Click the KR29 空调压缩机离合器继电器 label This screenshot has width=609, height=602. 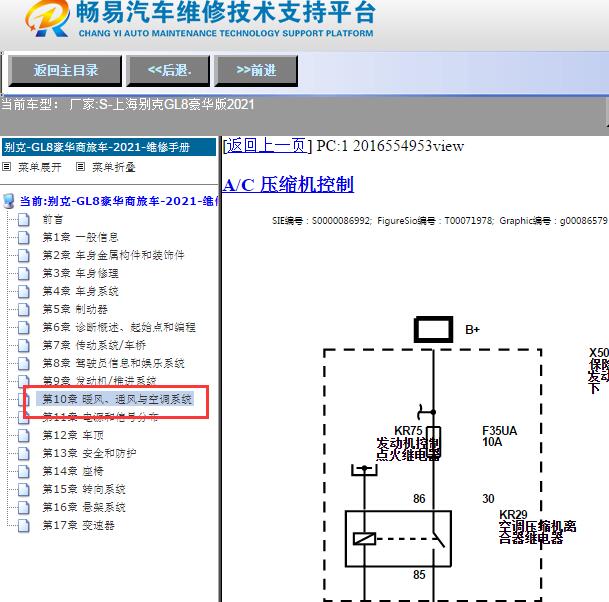click(x=538, y=527)
